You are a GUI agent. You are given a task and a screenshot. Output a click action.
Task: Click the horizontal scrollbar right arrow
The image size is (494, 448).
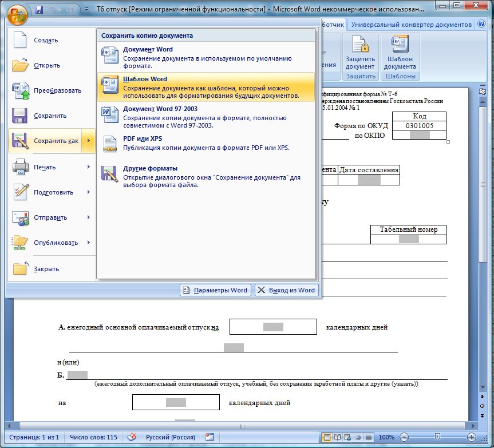point(473,426)
